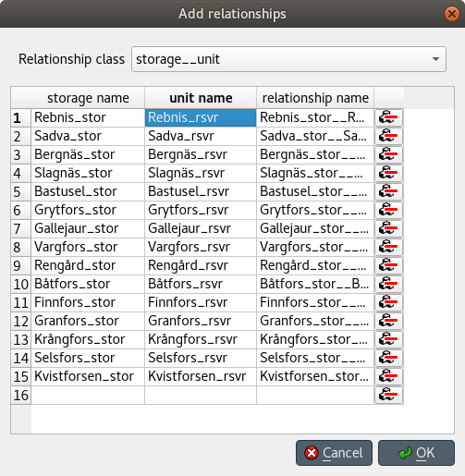Click remove-row icon for Sadva_stor row
Viewport: 465px width, 476px height.
coord(388,136)
